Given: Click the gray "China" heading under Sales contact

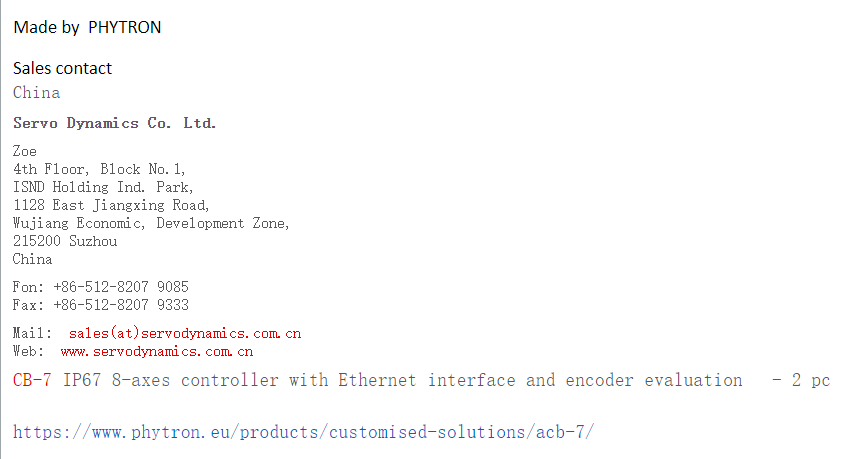Looking at the screenshot, I should tap(36, 93).
